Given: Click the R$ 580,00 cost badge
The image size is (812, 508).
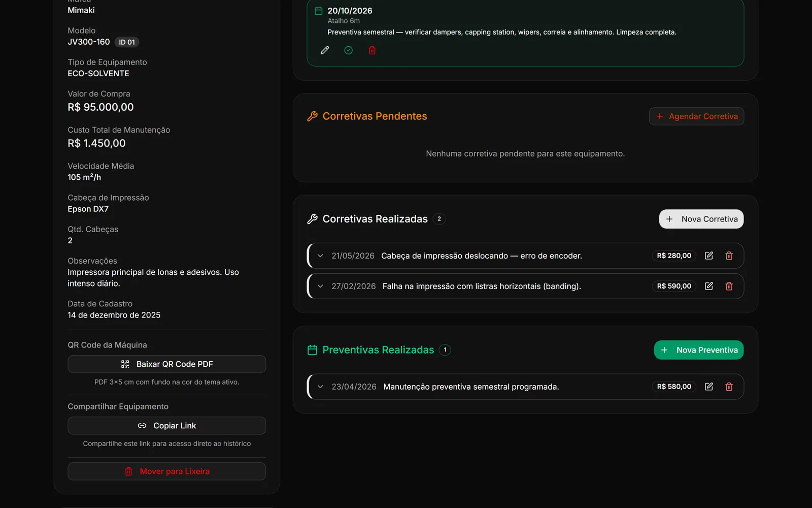Looking at the screenshot, I should tap(674, 387).
